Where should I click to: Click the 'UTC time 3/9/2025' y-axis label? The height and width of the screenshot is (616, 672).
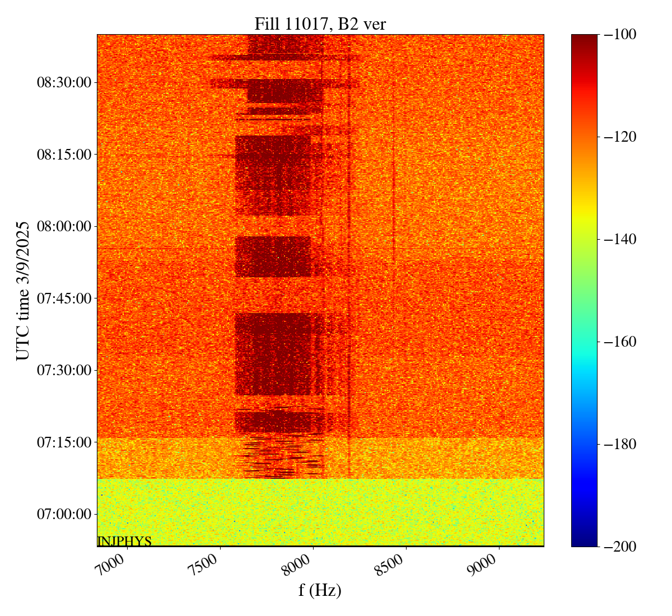(22, 291)
